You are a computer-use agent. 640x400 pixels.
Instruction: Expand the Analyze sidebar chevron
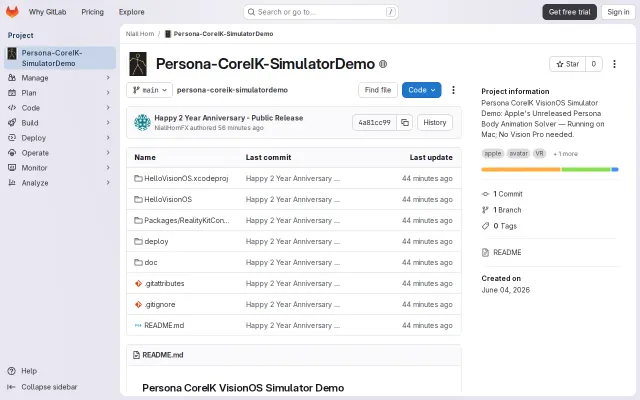108,183
